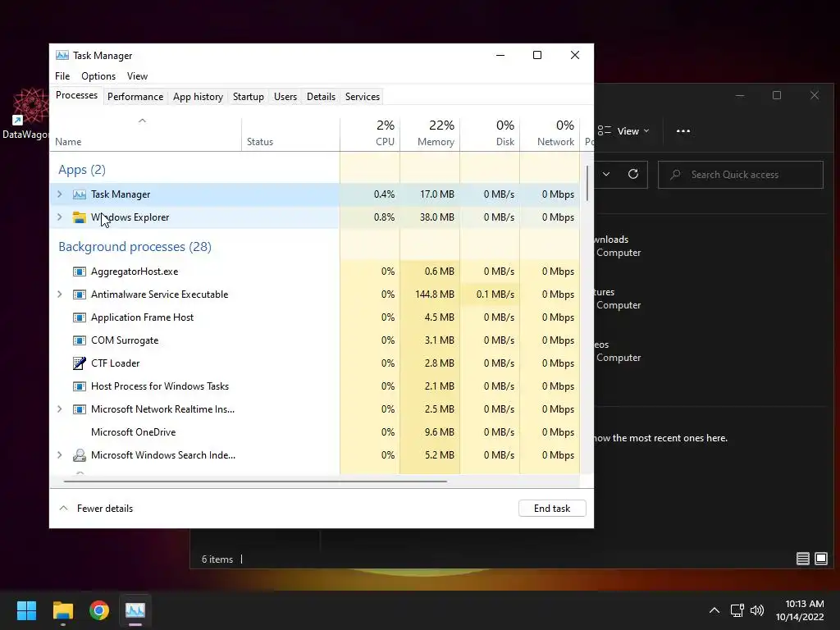The width and height of the screenshot is (840, 630).
Task: Click the Task Manager process row icon
Action: [x=80, y=194]
